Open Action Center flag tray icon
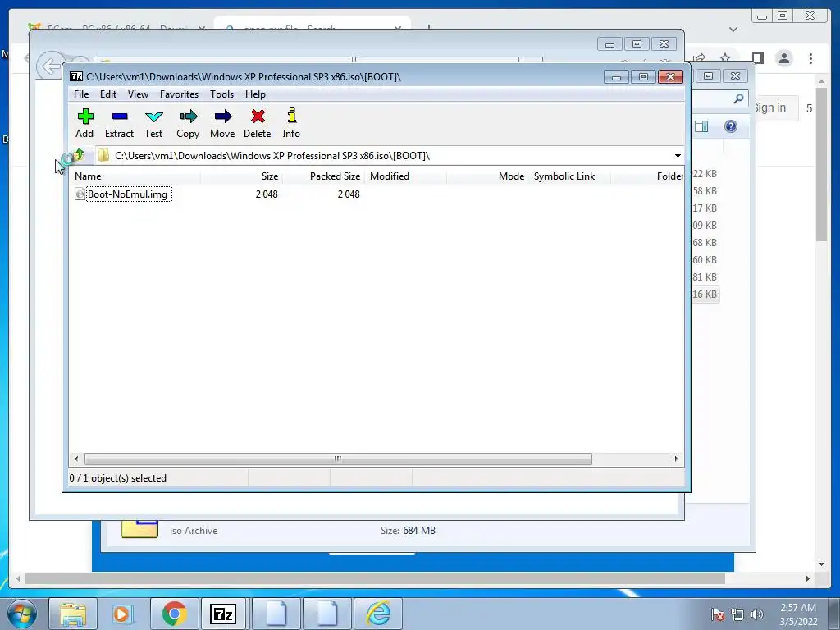This screenshot has width=840, height=630. (x=718, y=614)
